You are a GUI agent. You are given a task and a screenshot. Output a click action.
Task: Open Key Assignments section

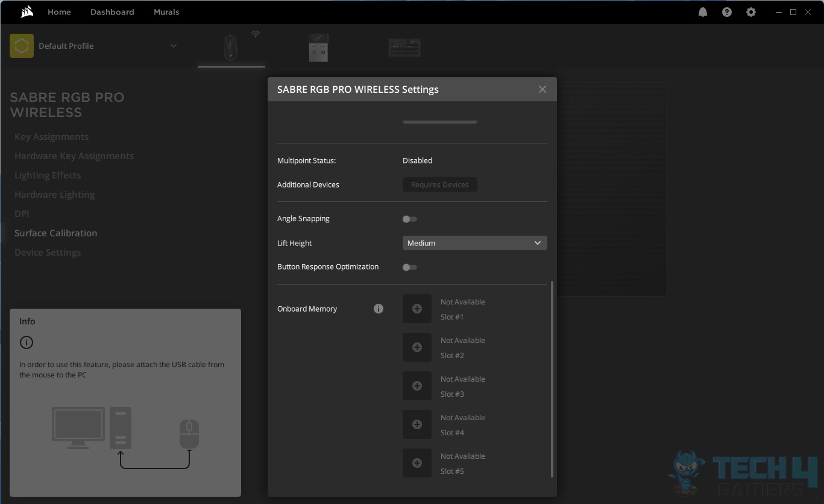point(52,137)
